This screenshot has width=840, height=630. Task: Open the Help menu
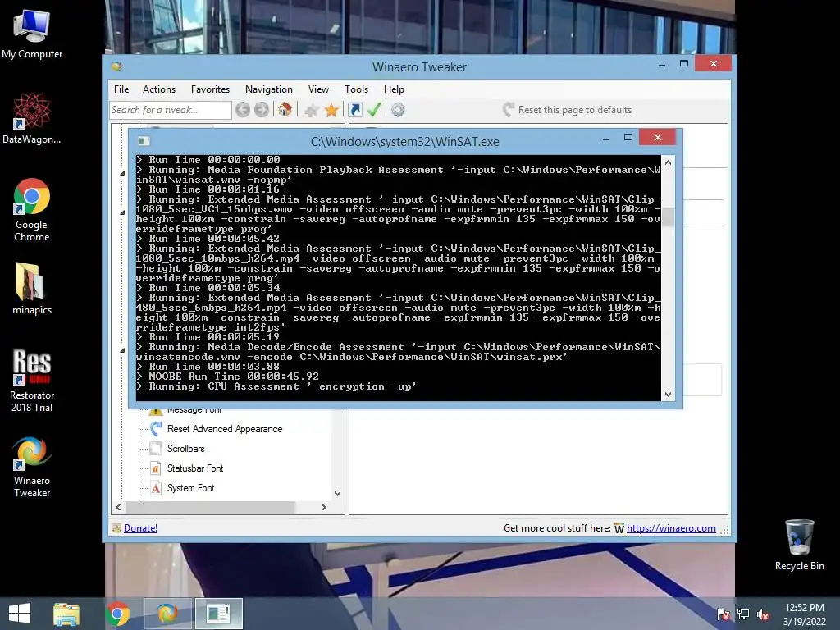click(x=394, y=89)
